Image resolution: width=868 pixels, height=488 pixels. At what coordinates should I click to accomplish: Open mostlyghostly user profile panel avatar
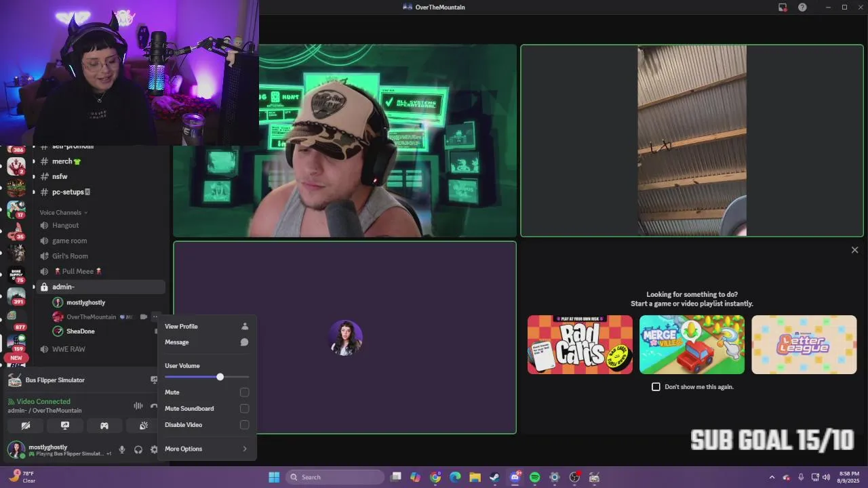tap(16, 449)
